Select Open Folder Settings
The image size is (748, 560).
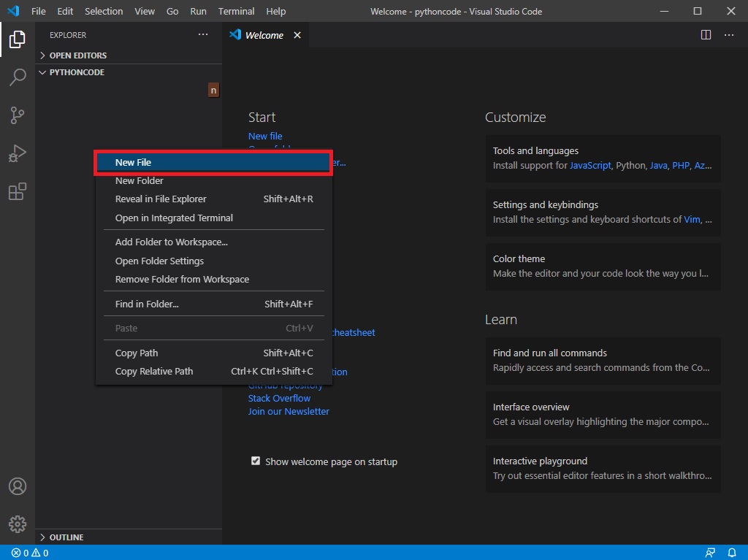pyautogui.click(x=213, y=261)
